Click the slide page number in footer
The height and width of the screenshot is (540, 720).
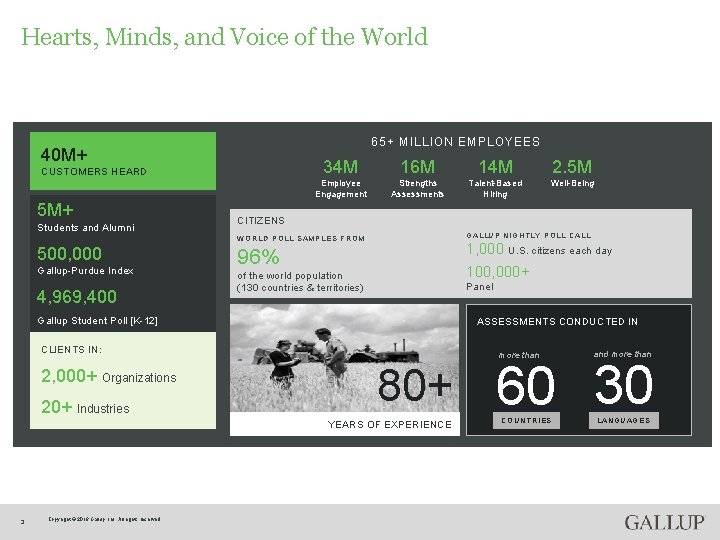(x=23, y=522)
